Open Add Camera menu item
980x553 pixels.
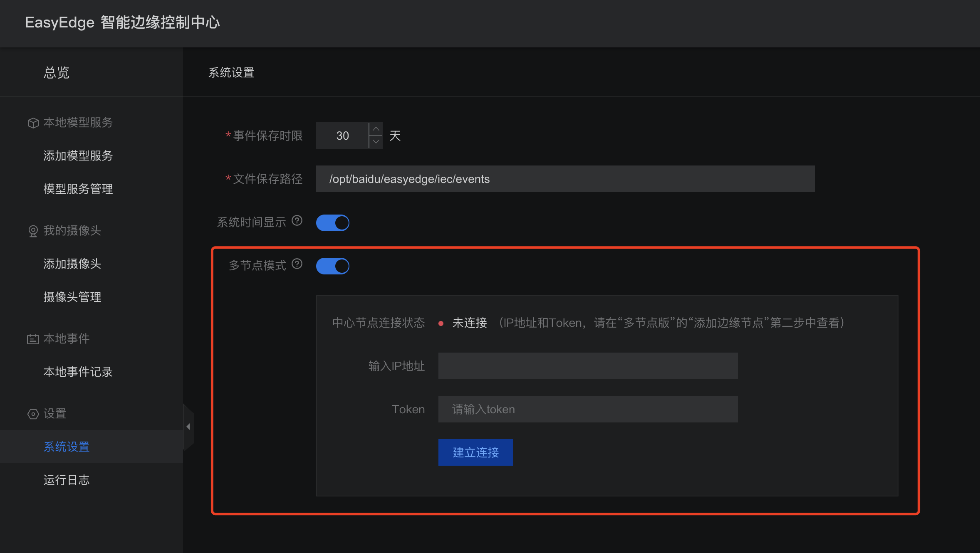click(72, 264)
